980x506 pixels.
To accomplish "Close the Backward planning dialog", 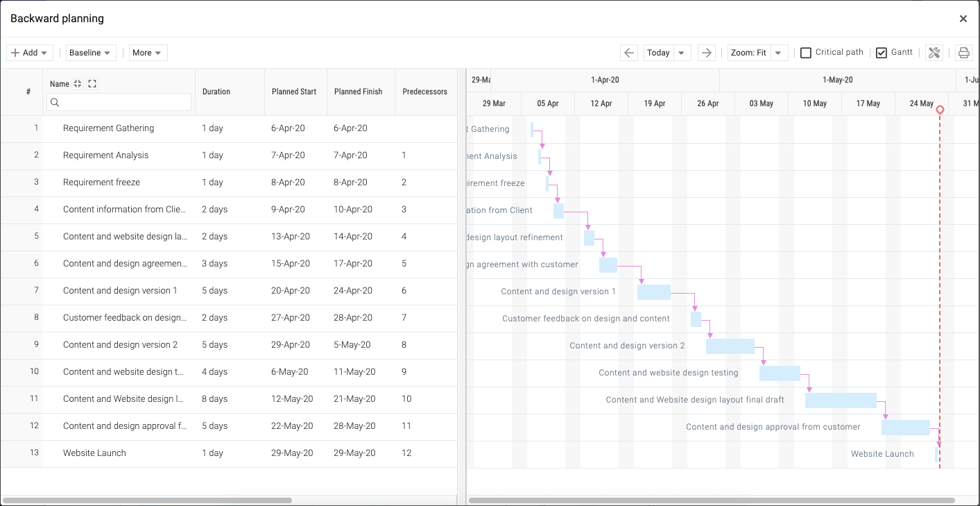I will tap(963, 19).
